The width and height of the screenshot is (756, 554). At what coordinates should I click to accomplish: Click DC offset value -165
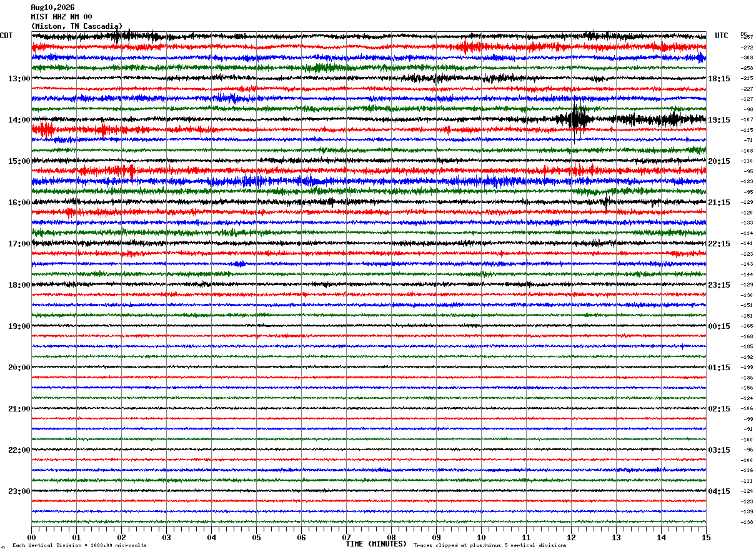click(747, 326)
